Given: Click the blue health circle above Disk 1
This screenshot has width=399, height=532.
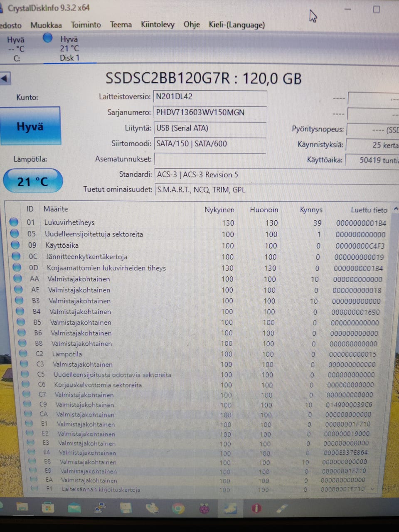Looking at the screenshot, I should [48, 38].
